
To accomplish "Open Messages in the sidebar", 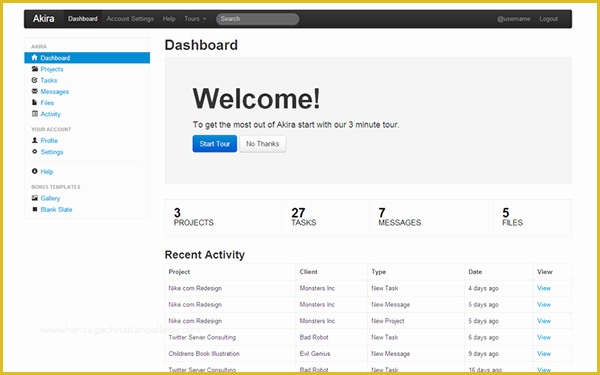I will coord(55,91).
